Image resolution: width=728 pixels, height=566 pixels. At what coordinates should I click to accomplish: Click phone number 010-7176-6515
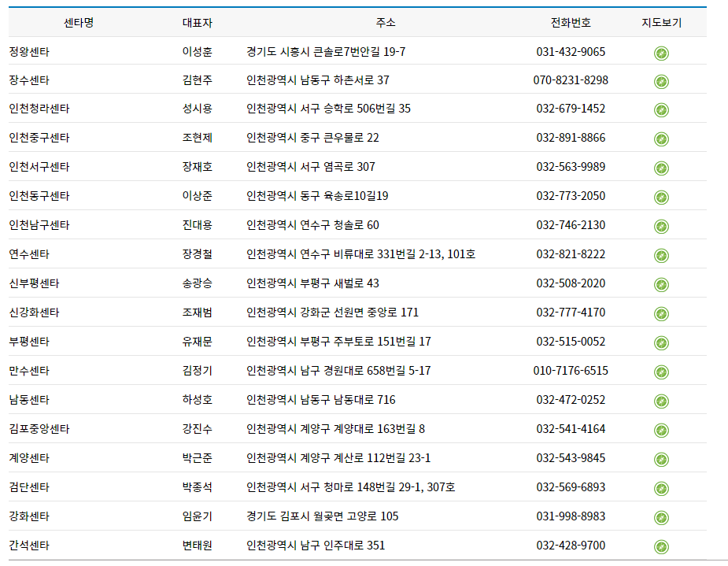click(x=571, y=371)
